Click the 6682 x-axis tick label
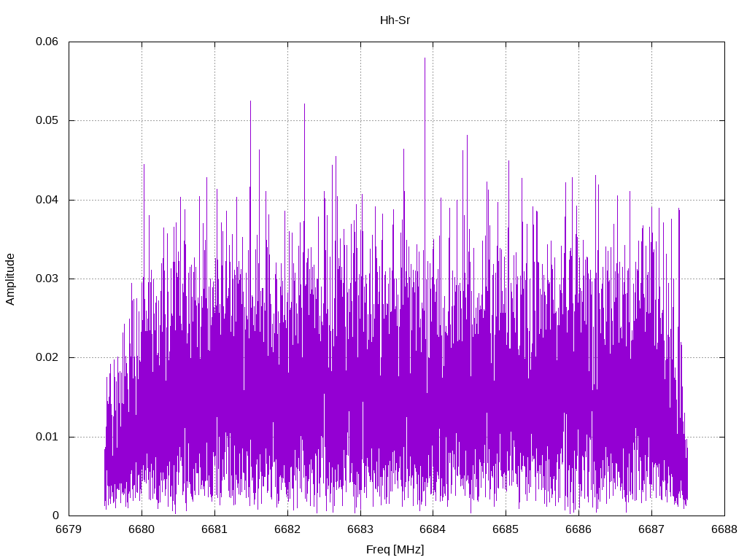The width and height of the screenshot is (747, 560). [287, 529]
